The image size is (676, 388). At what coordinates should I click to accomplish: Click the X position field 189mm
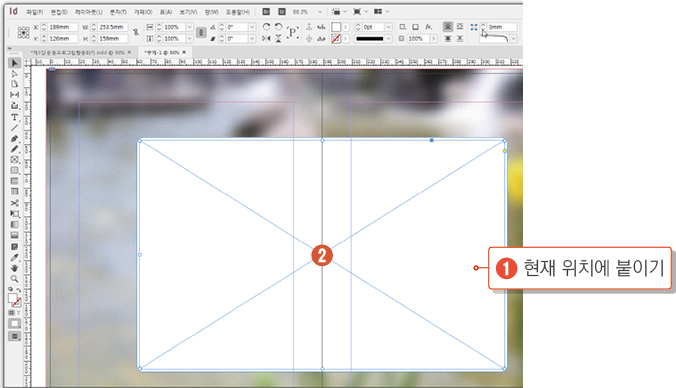tap(63, 27)
